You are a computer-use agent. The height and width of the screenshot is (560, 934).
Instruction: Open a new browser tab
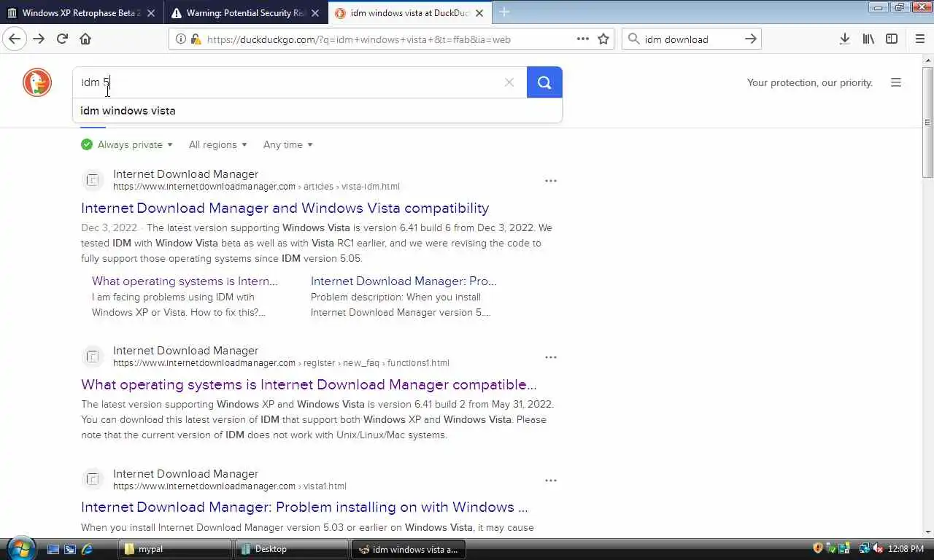point(504,12)
